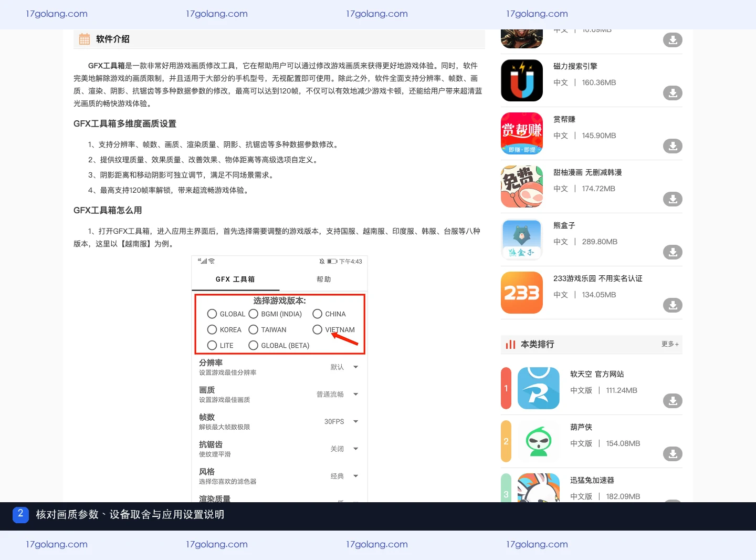This screenshot has height=560, width=756.
Task: Select the GLOBAL (BETA) radio option
Action: click(x=254, y=346)
